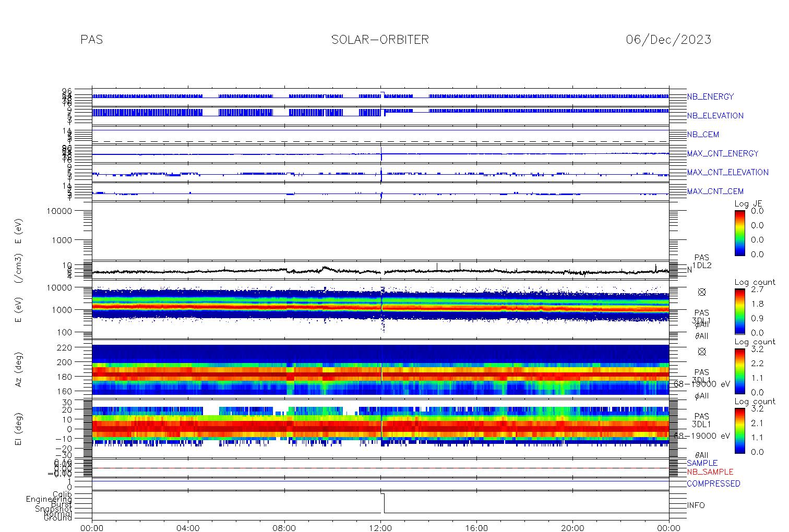Select the NB_ELEVATION panel label
This screenshot has height=532, width=789.
(715, 116)
